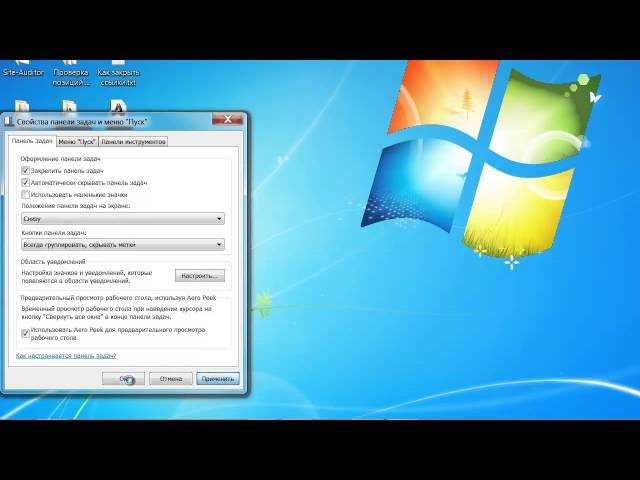Expand the taskbar position dropdown showing Снизу
Viewport: 640px width, 480px height.
point(122,219)
